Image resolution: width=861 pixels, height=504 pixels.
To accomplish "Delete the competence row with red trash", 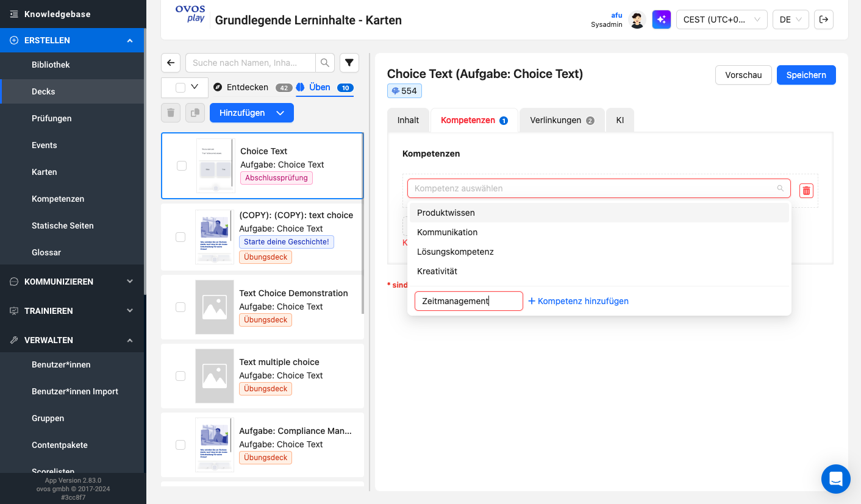I will click(x=806, y=191).
